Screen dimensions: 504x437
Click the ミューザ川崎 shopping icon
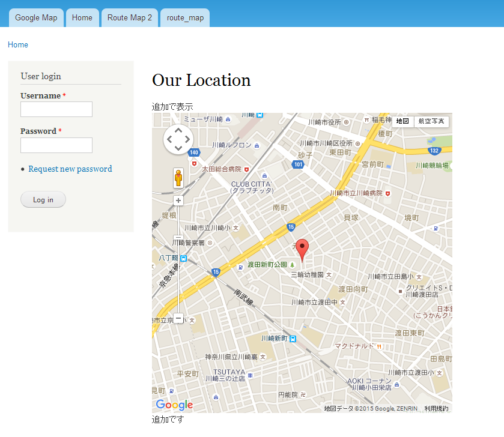tap(228, 119)
